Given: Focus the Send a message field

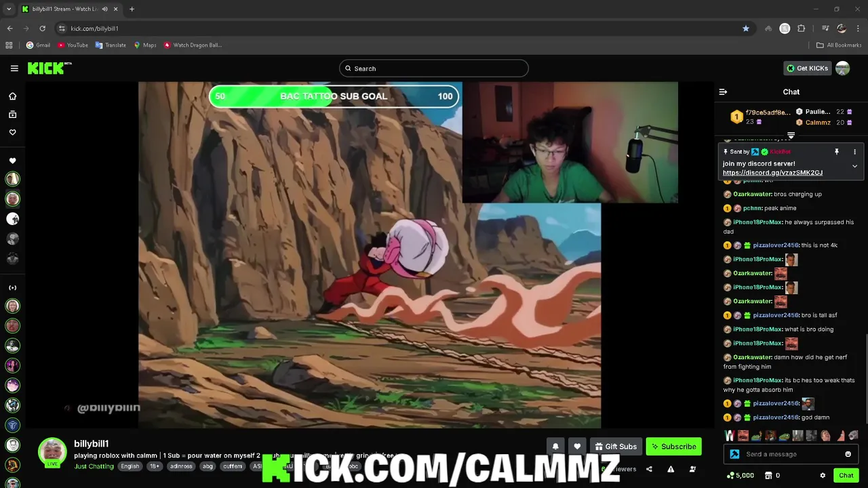Looking at the screenshot, I should pos(790,454).
